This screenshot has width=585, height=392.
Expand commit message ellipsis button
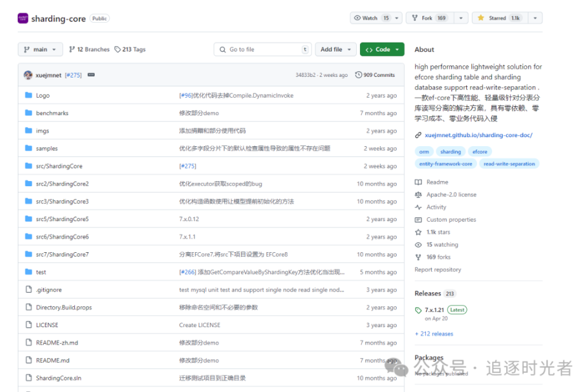click(91, 75)
